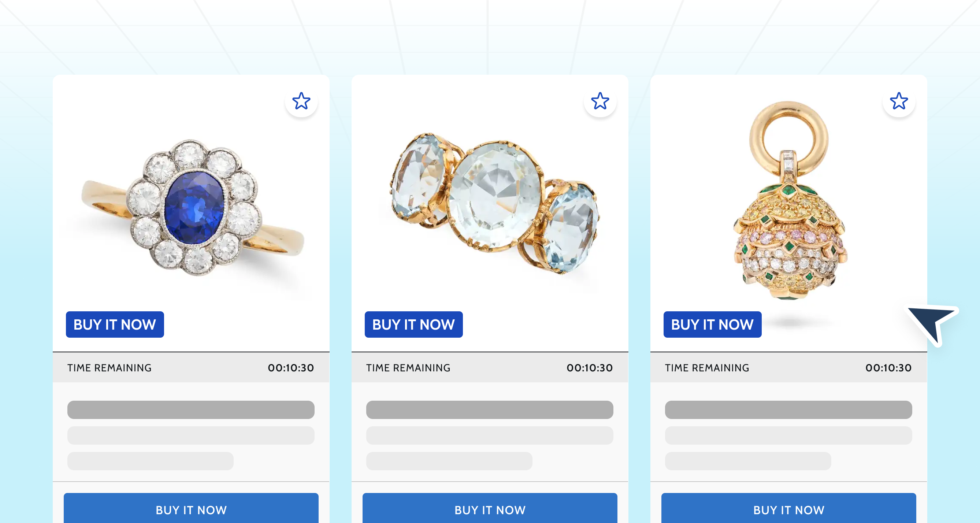Click the countdown timer on the pendant card
The image size is (980, 523).
click(888, 368)
